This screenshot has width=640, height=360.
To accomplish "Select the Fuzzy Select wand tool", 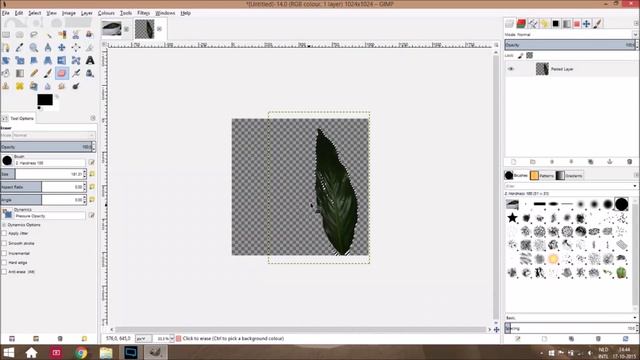I will [48, 35].
